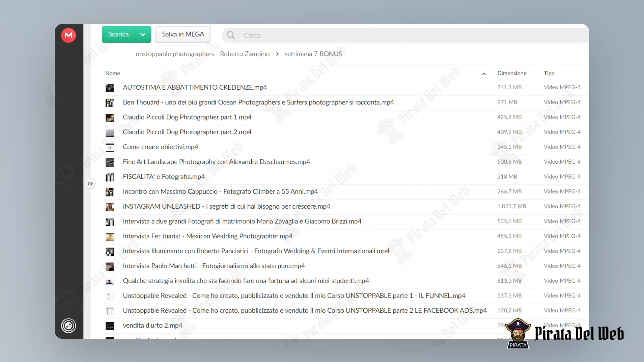Screen dimensions: 644x362
Task: Select Claudio Piccoli Dog Photographer part.1.mp4
Action: pyautogui.click(x=187, y=117)
